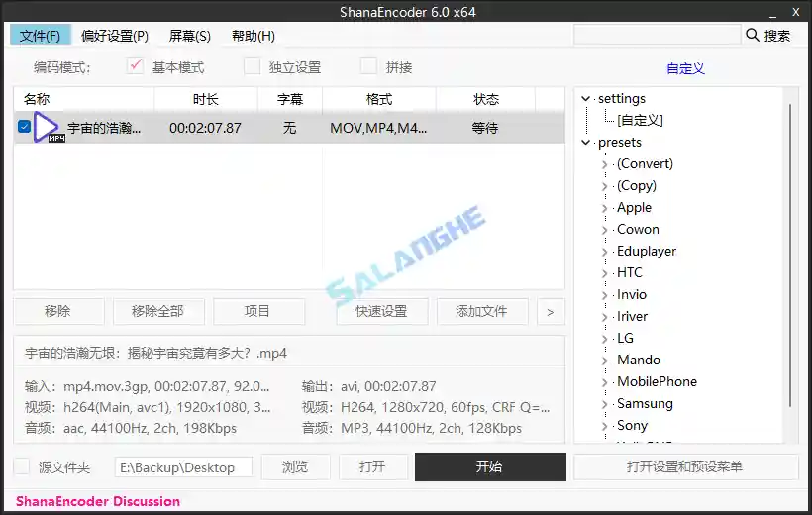
Task: Click the 项目 button
Action: pos(258,311)
